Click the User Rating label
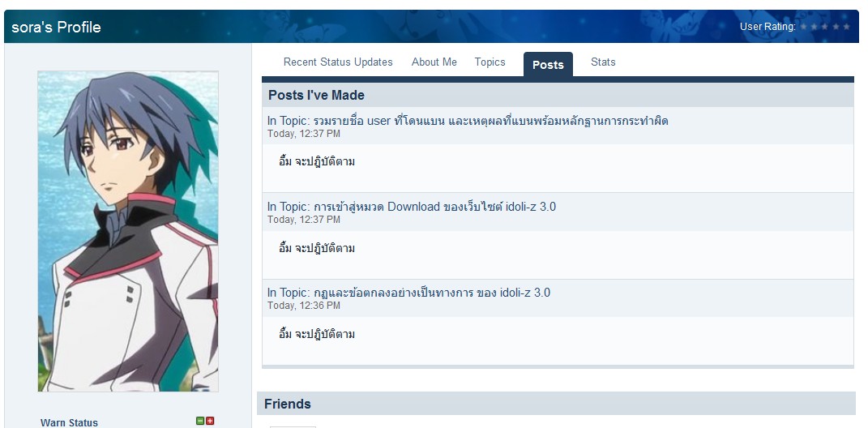 point(768,27)
